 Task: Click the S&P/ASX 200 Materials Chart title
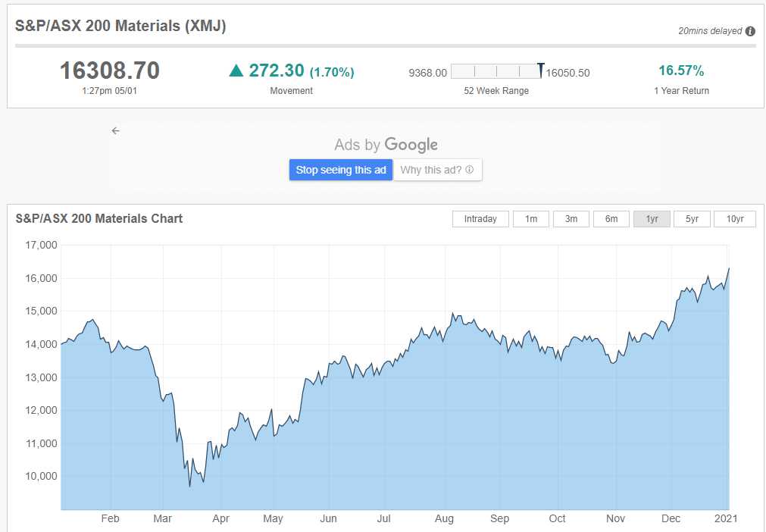pyautogui.click(x=99, y=218)
